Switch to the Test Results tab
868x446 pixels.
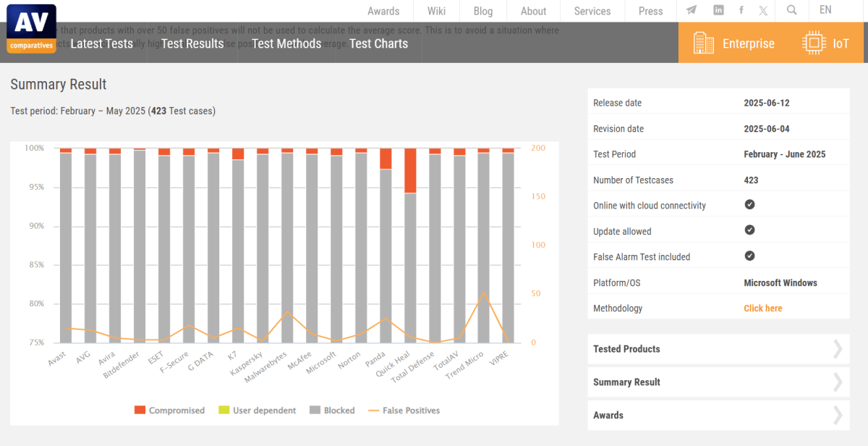tap(192, 43)
